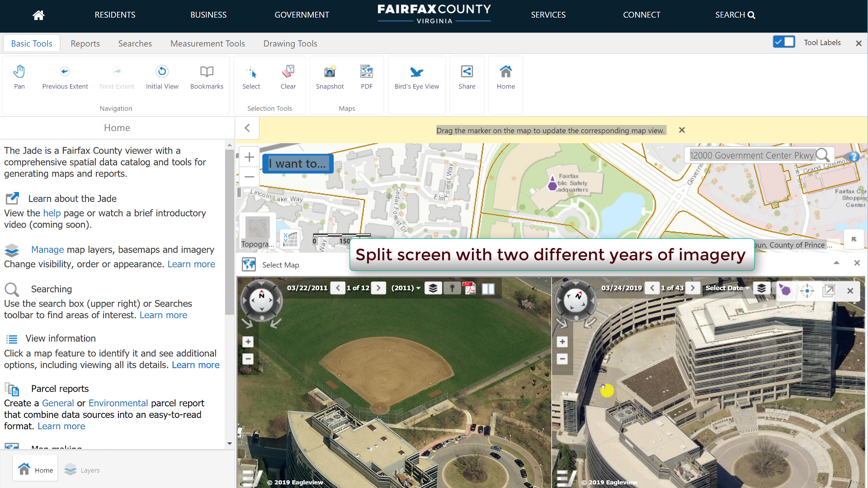Open Measurement Tools tab
This screenshot has height=488, width=868.
tap(208, 43)
